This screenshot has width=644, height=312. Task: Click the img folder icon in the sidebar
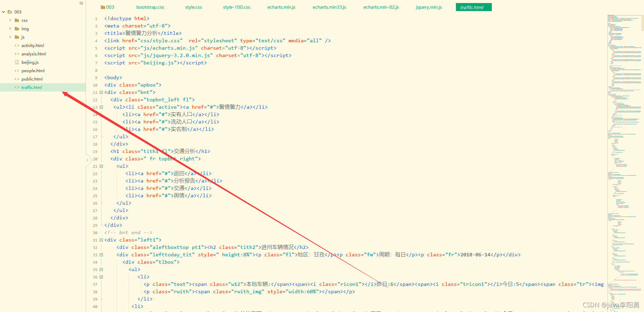[x=17, y=29]
